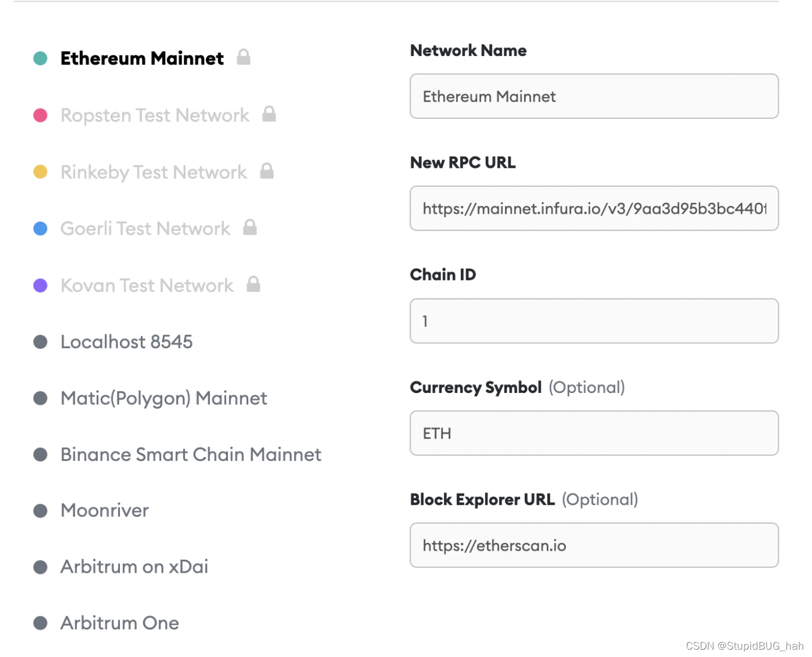Select the Moonriver network
812x657 pixels.
104,510
